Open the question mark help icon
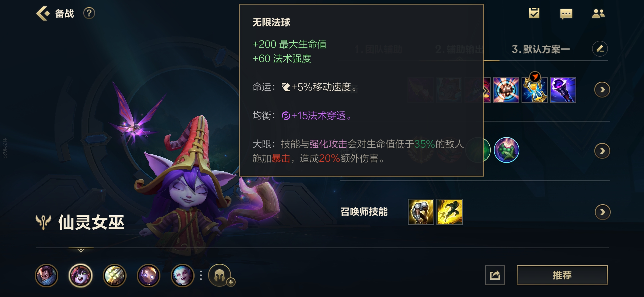The image size is (644, 297). pos(89,13)
